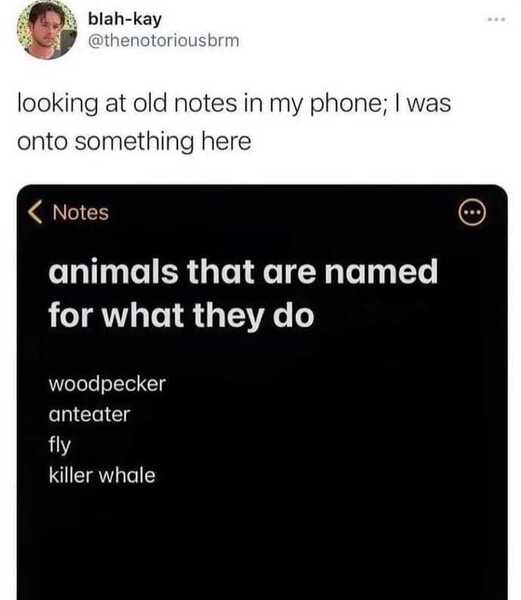Image resolution: width=521 pixels, height=600 pixels.
Task: Go back to the Notes list
Action: (x=68, y=212)
